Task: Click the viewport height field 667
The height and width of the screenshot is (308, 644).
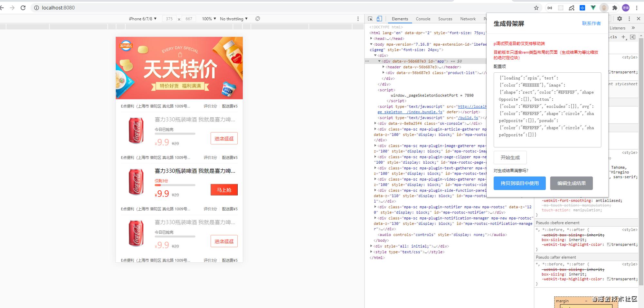Action: [x=189, y=19]
